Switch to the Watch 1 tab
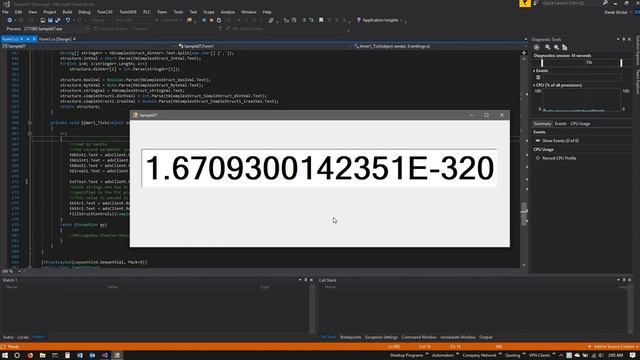The height and width of the screenshot is (360, 640). pos(40,337)
